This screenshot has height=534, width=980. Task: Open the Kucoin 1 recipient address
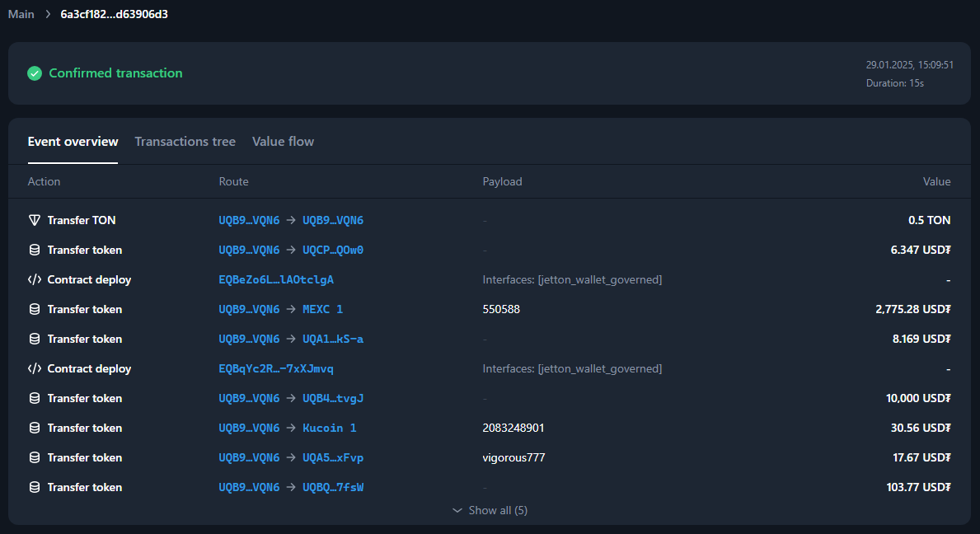[329, 428]
